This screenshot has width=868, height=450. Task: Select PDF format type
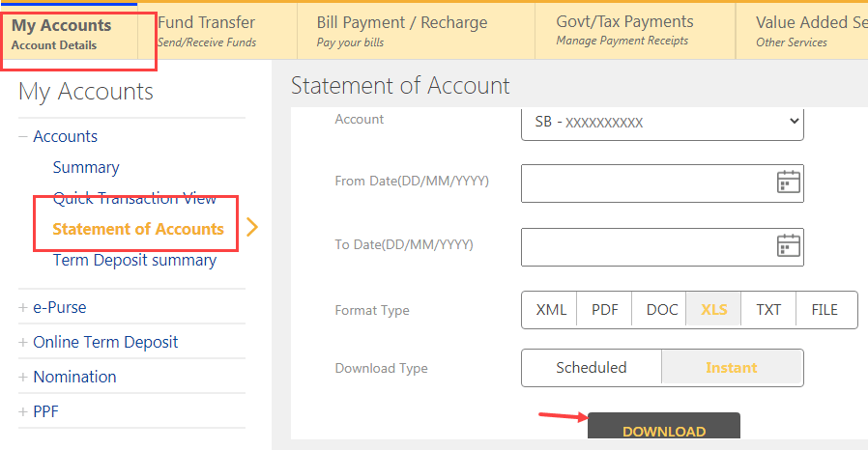pyautogui.click(x=604, y=310)
